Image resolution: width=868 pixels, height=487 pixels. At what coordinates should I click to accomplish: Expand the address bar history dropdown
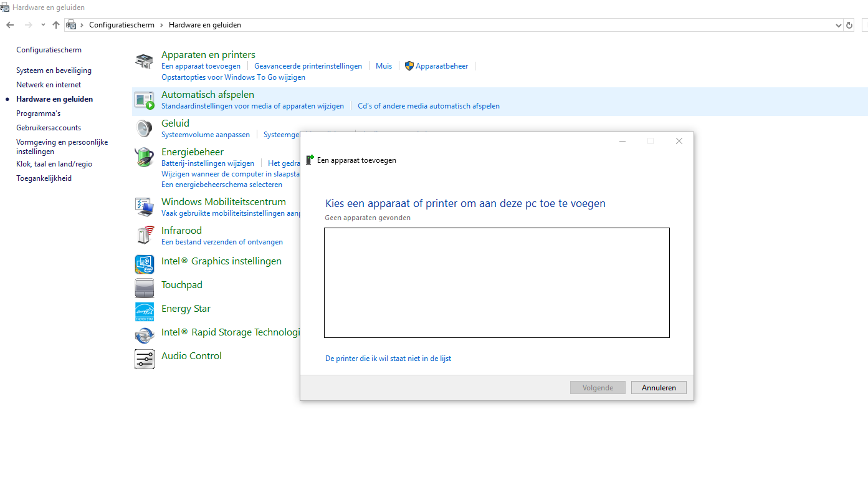838,25
